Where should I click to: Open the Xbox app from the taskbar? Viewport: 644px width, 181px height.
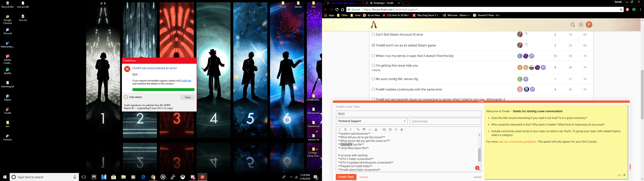183,177
